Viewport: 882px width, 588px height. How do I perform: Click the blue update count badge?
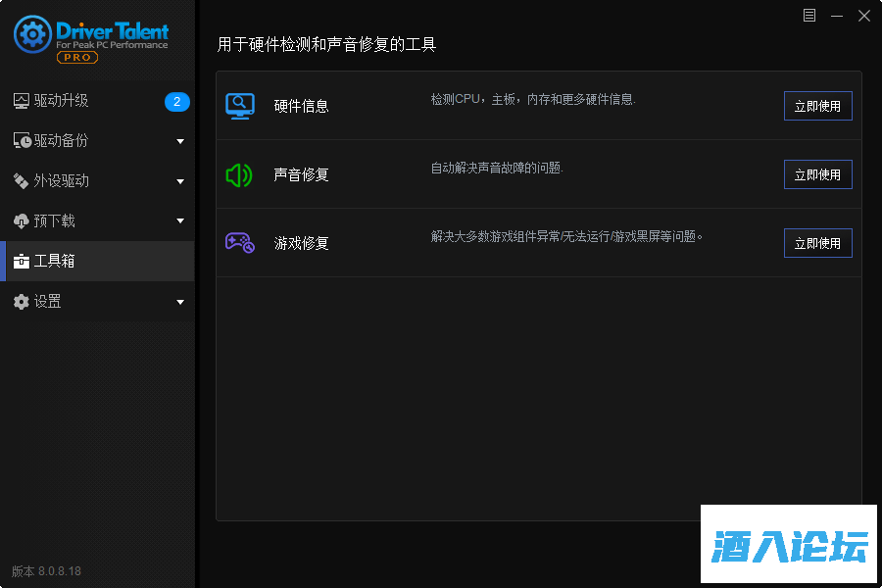coord(176,101)
